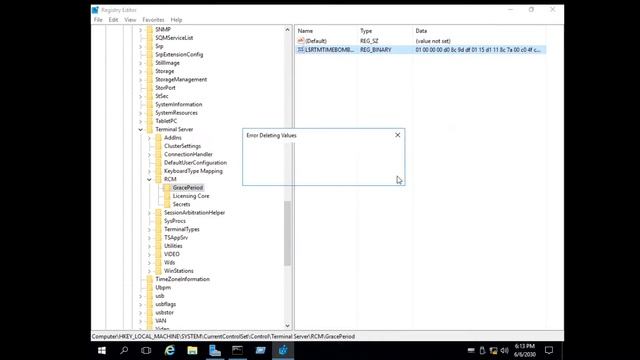
Task: Open taskbar Search
Action: point(124,350)
